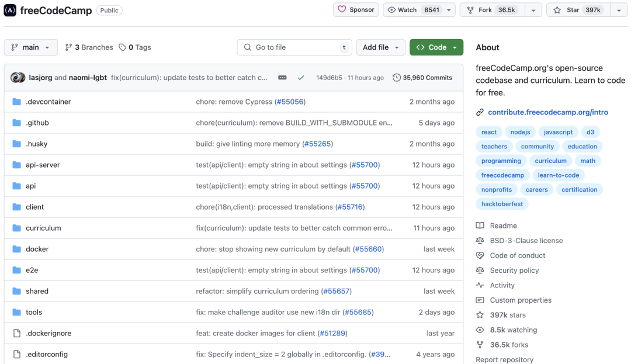Image resolution: width=631 pixels, height=364 pixels.
Task: Open the Readme via its book icon
Action: click(x=480, y=226)
